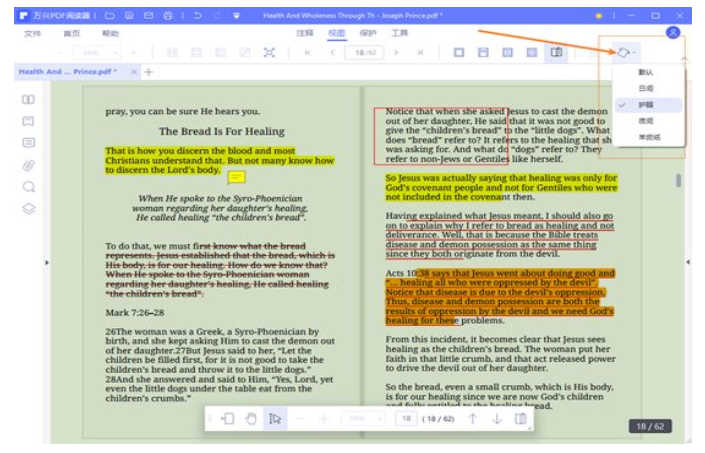705x453 pixels.
Task: Select 日间 day theme option
Action: pyautogui.click(x=645, y=88)
